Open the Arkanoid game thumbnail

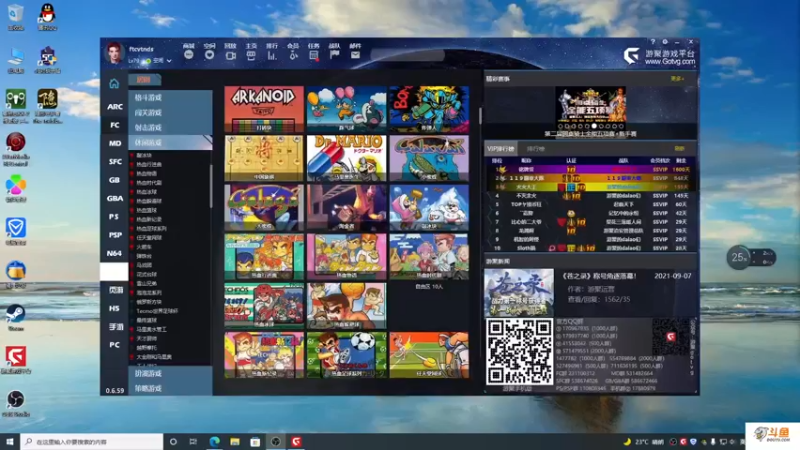[264, 109]
